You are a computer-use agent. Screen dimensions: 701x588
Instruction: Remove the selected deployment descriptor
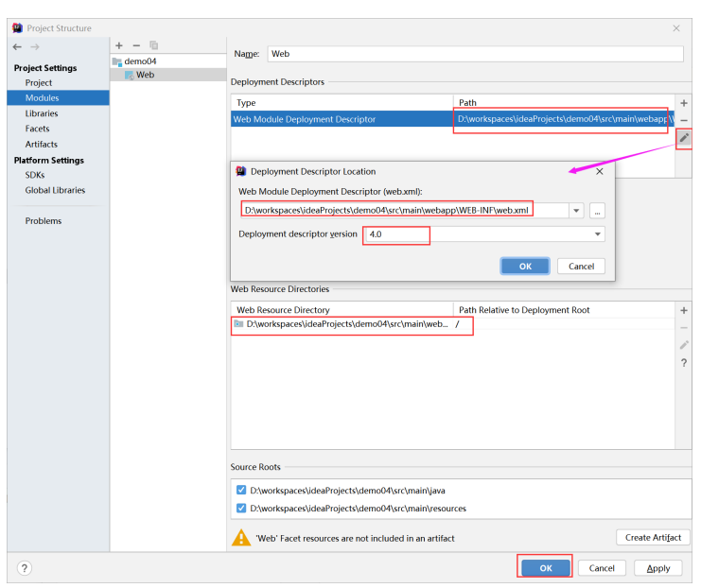point(684,120)
